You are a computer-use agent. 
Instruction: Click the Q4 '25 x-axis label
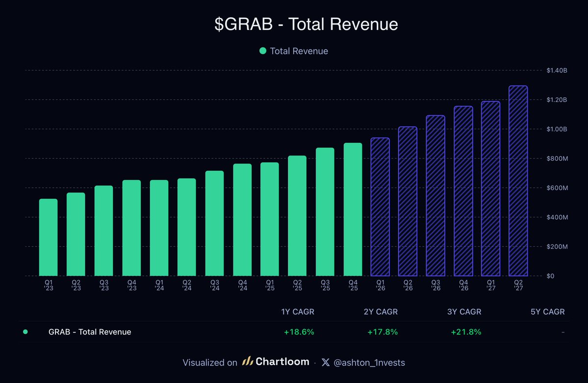tap(353, 285)
